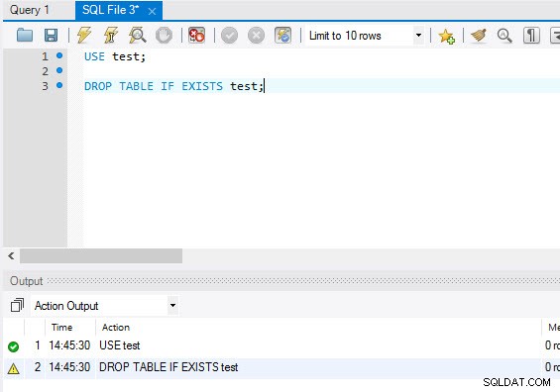
Task: Click statement marker dot on line 1
Action: [x=59, y=55]
